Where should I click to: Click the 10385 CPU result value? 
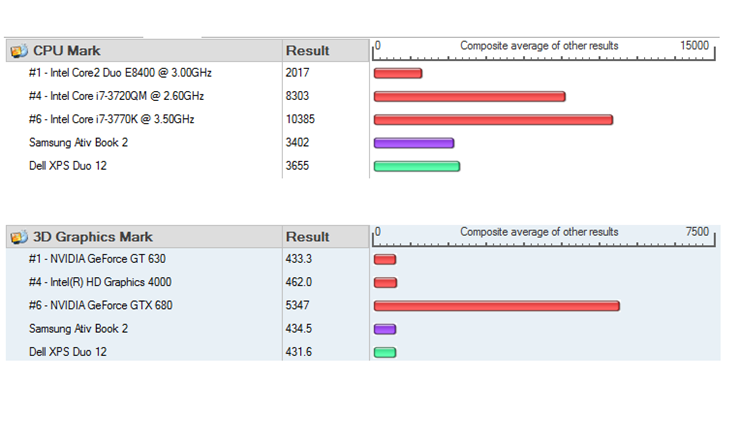click(300, 119)
